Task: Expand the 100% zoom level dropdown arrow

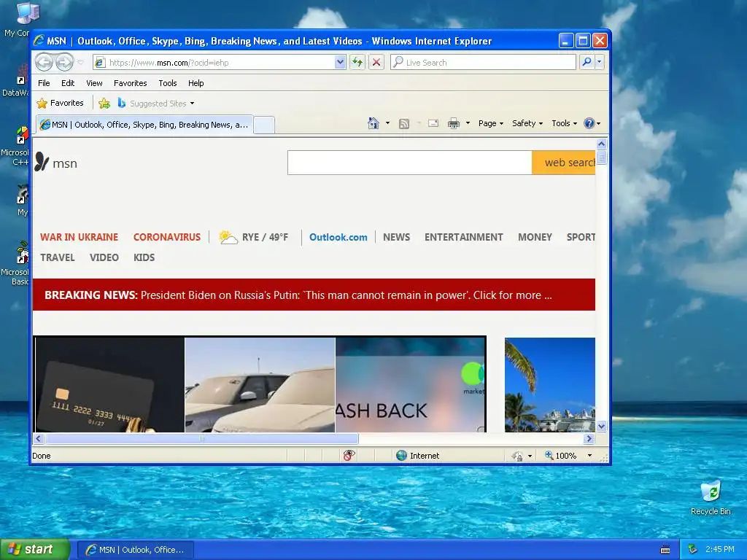Action: coord(589,456)
